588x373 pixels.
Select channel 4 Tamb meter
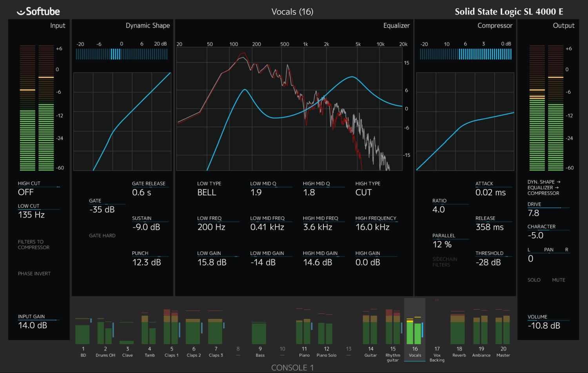pyautogui.click(x=149, y=328)
